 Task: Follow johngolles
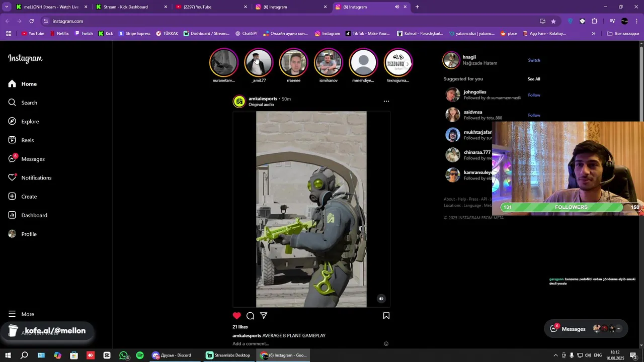[534, 95]
